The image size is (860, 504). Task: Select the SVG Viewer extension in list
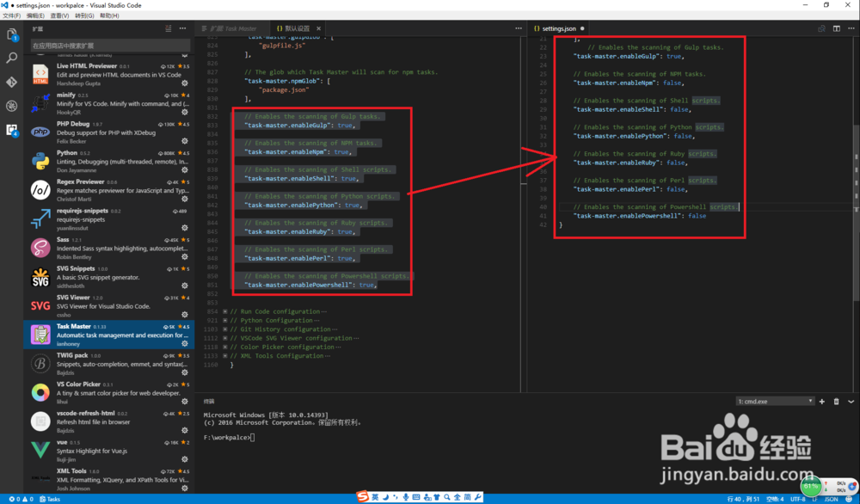click(108, 306)
